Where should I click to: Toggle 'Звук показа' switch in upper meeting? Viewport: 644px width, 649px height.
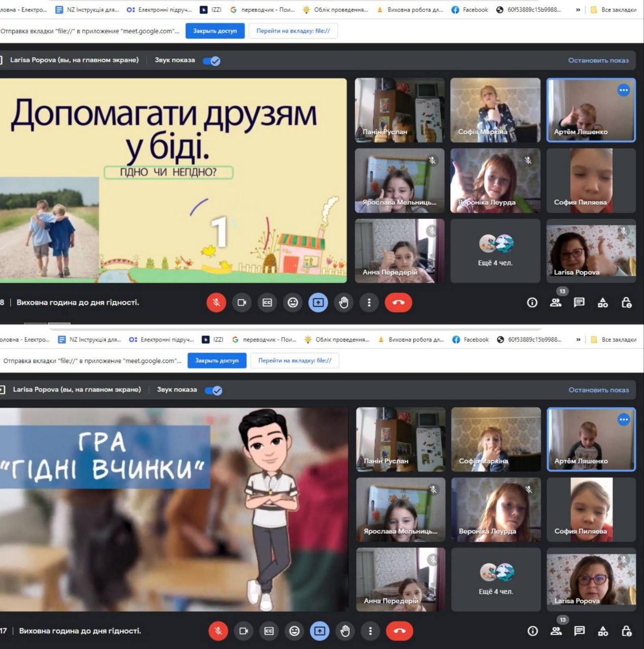coord(211,61)
